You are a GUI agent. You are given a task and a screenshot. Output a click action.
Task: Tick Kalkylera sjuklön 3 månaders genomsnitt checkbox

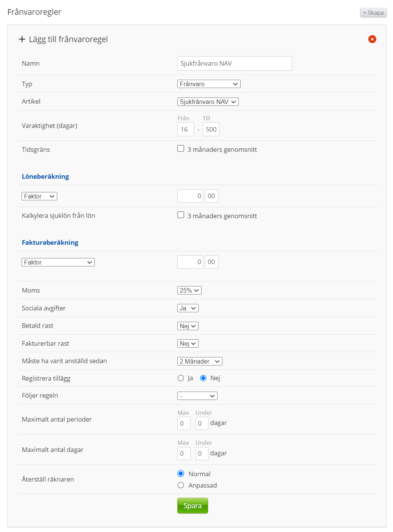tap(181, 215)
